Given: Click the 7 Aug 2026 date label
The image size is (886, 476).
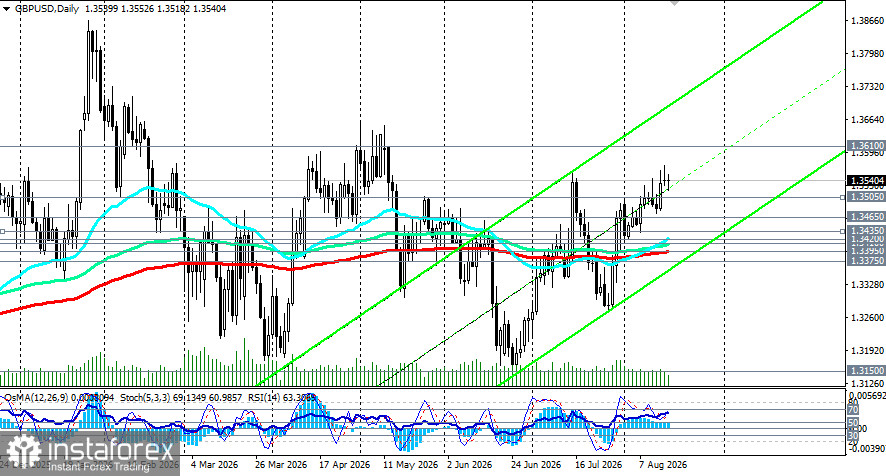Looking at the screenshot, I should [663, 465].
